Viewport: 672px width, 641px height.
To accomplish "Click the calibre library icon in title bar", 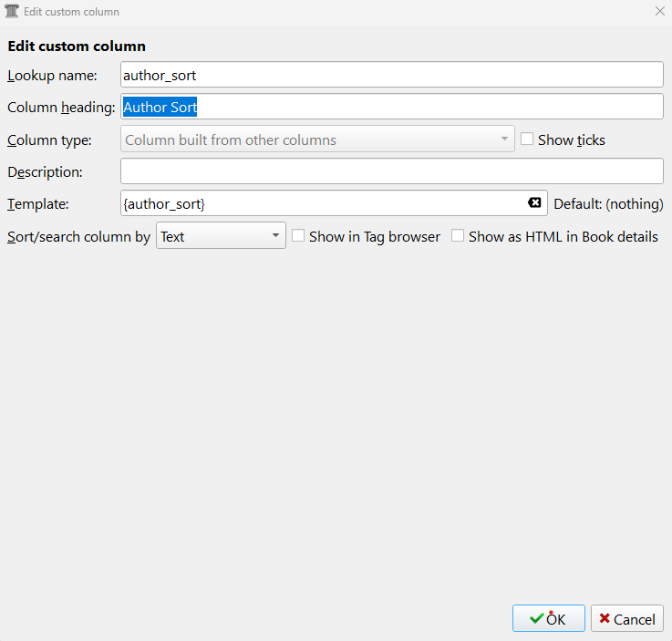I will [x=12, y=12].
